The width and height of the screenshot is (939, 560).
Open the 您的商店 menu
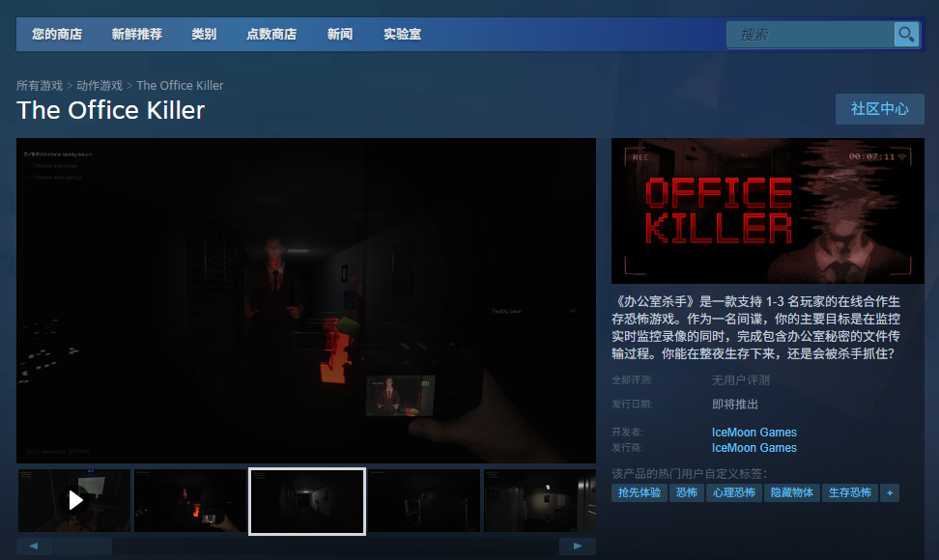(58, 34)
